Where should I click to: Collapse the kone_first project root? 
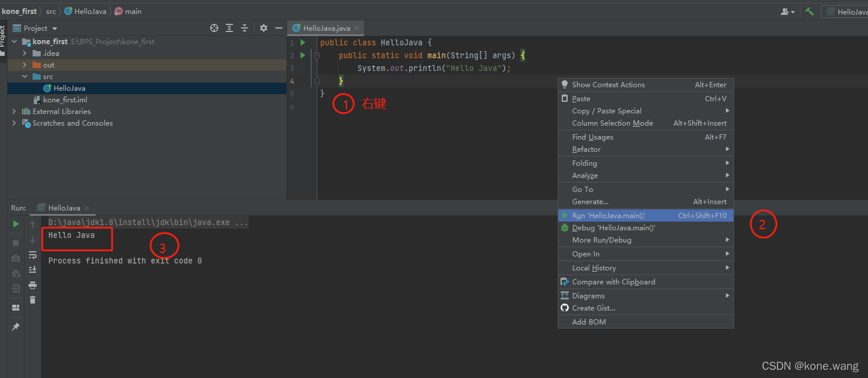14,42
